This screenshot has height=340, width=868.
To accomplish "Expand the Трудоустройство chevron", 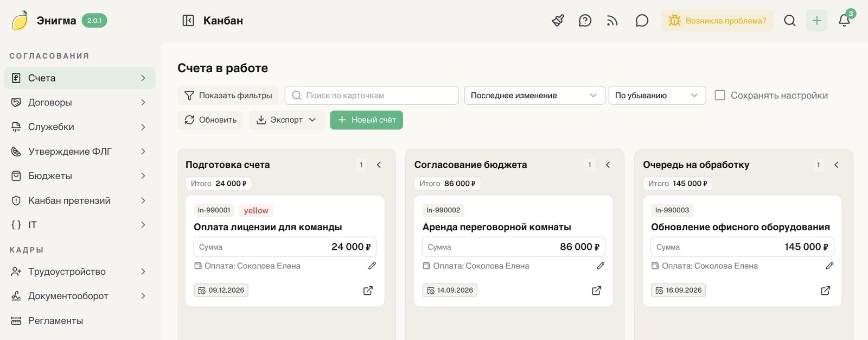I will 143,272.
